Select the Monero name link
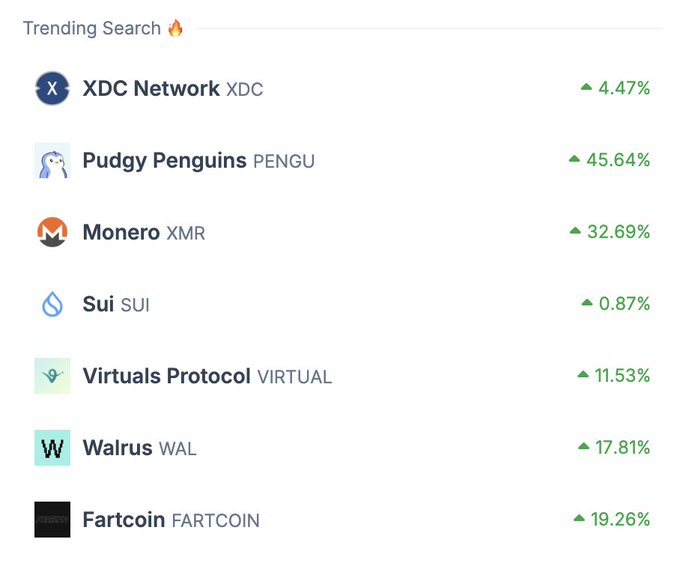This screenshot has width=680, height=563. tap(121, 232)
